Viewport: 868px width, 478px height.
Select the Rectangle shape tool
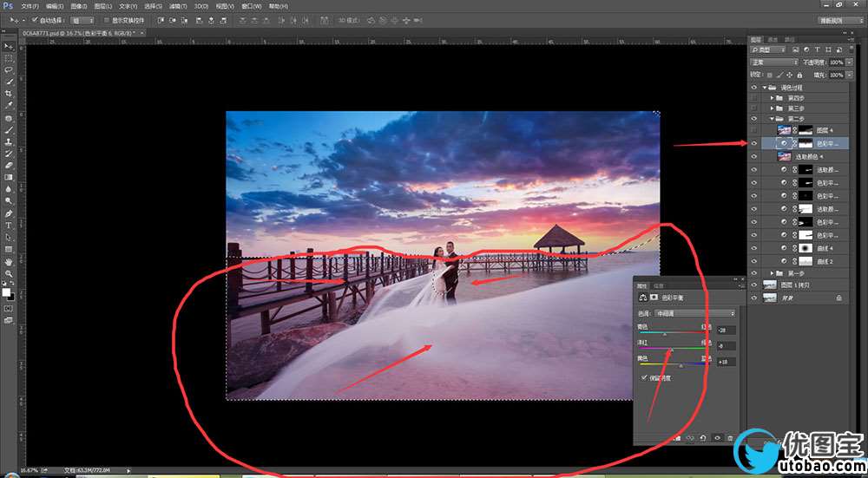(x=9, y=249)
